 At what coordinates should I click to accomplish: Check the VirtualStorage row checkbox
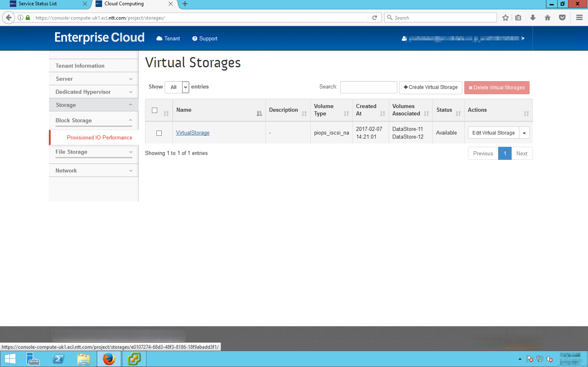(x=159, y=133)
